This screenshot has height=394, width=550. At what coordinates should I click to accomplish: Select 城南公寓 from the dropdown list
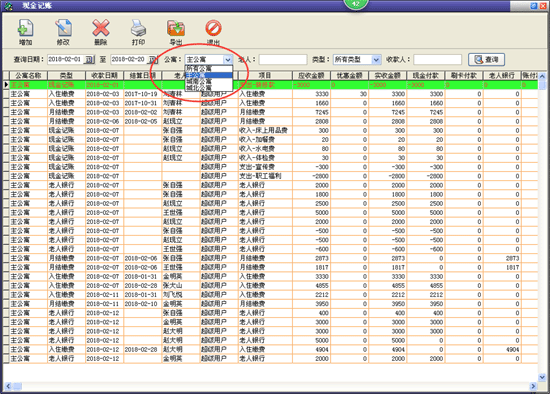coord(209,81)
